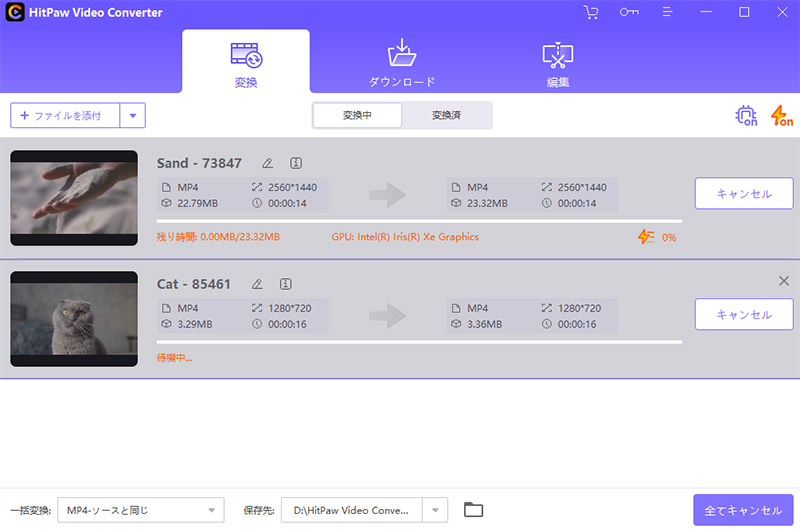Click the 23.32MB output size text
The height and width of the screenshot is (529, 800).
click(487, 203)
